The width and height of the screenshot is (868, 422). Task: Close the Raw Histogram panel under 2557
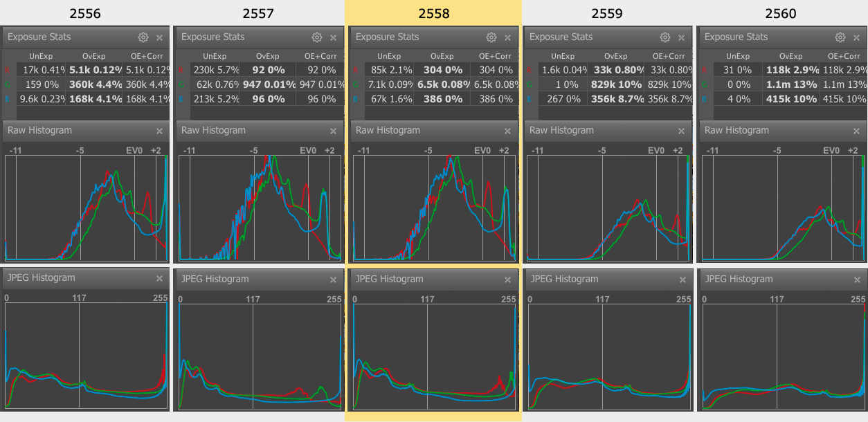pos(334,131)
